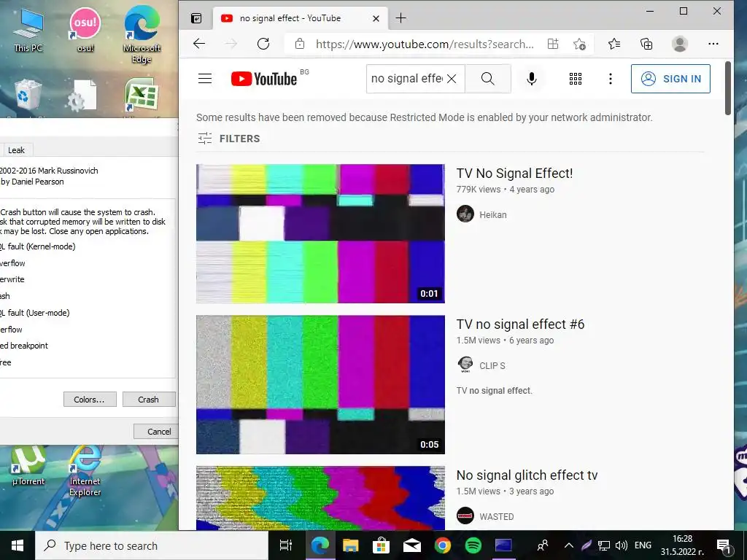The width and height of the screenshot is (747, 560).
Task: Click the Edge address bar URL
Action: [x=425, y=44]
